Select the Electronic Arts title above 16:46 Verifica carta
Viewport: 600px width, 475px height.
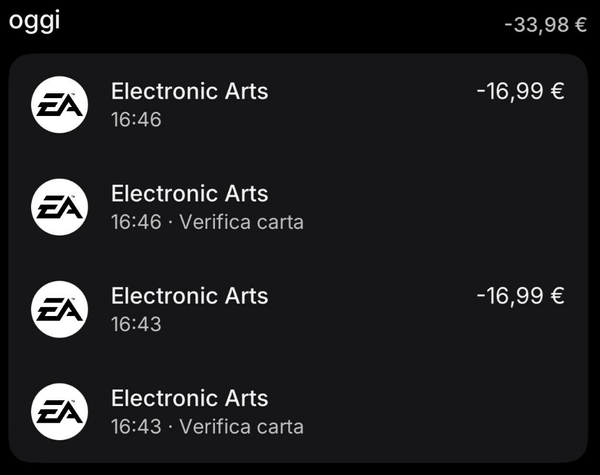[x=189, y=194]
